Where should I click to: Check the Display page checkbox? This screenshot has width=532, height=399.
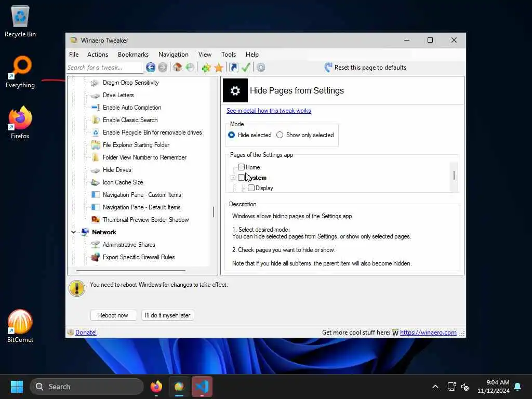pyautogui.click(x=251, y=188)
